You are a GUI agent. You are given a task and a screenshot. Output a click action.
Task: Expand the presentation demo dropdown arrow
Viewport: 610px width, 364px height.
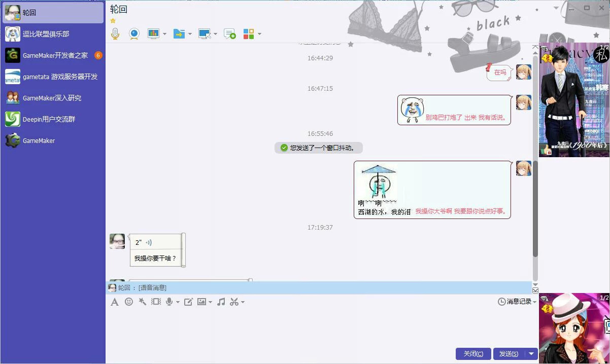(164, 34)
